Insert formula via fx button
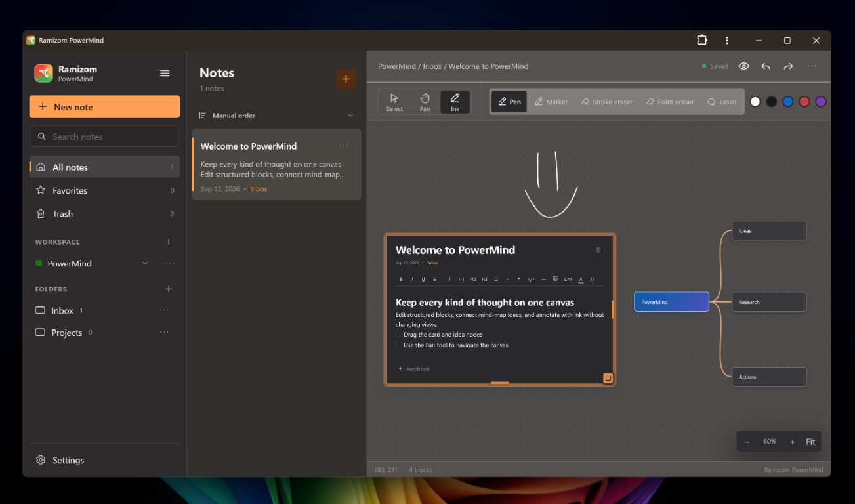855x504 pixels. pos(592,279)
